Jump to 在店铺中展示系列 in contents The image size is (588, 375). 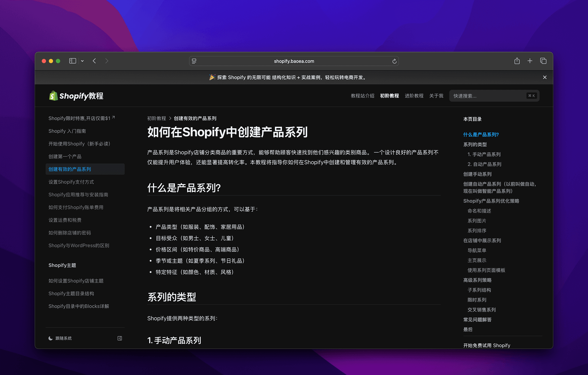click(482, 241)
